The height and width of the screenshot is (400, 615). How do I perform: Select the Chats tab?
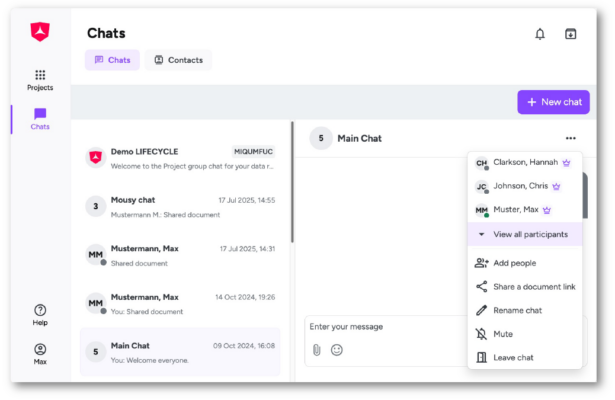(x=112, y=60)
